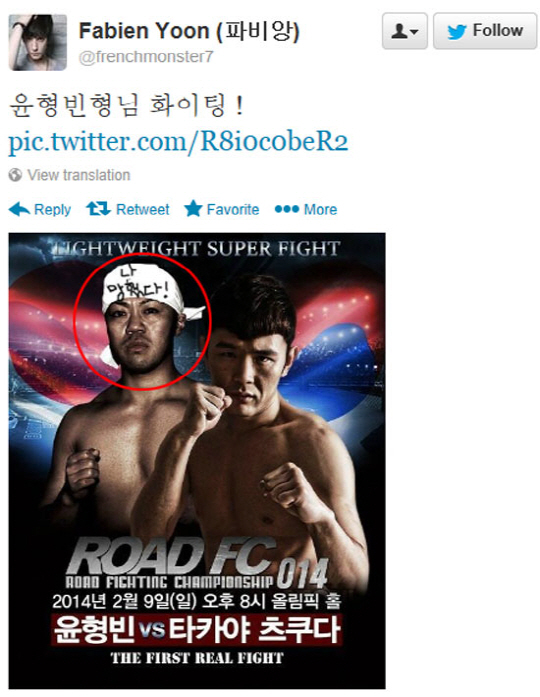540x697 pixels.
Task: Click the View translation text
Action: (x=79, y=175)
